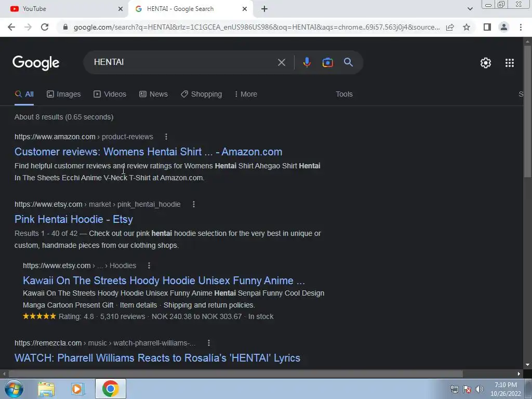Image resolution: width=532 pixels, height=399 pixels.
Task: Share this page from the address bar
Action: [x=450, y=27]
